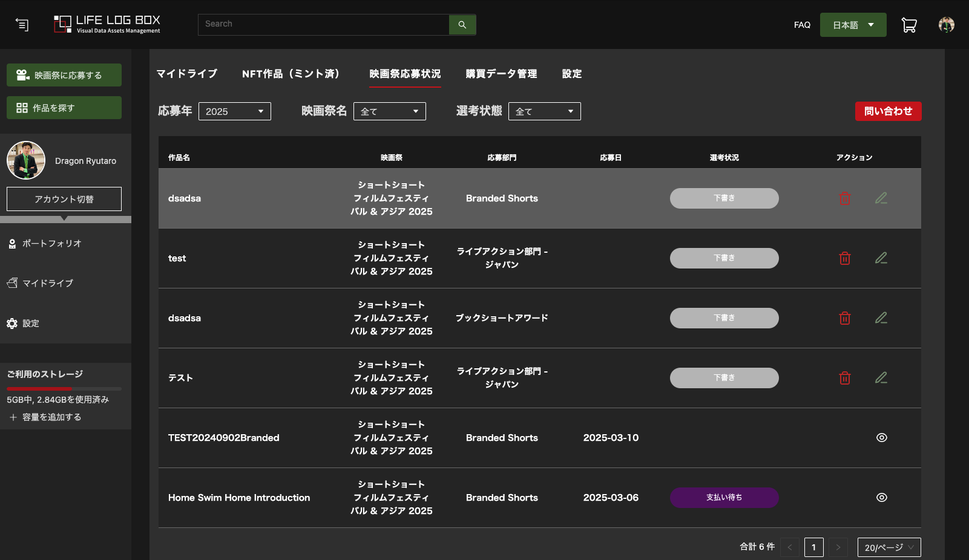
Task: Open the 日本語 language dropdown
Action: 853,25
